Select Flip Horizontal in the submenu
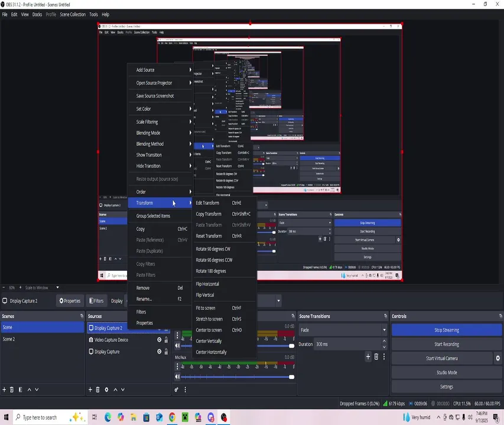The height and width of the screenshot is (425, 504). click(x=224, y=284)
